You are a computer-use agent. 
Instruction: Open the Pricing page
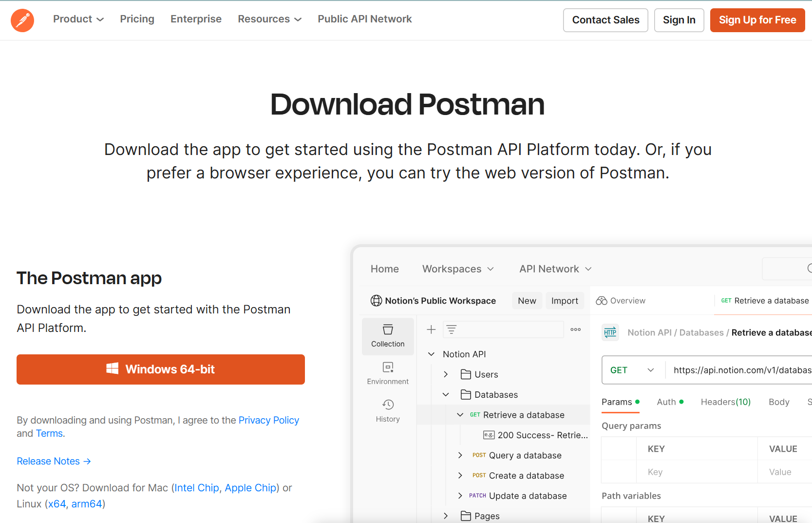click(137, 19)
